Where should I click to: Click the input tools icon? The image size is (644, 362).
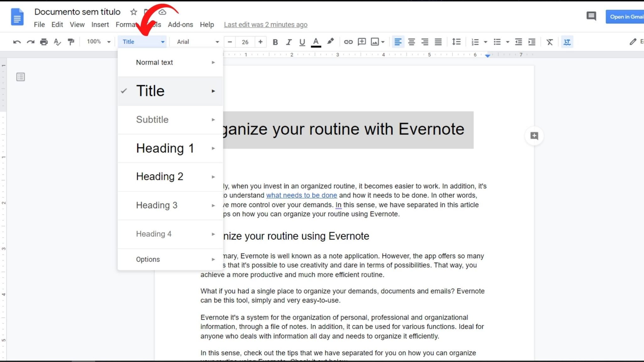click(567, 42)
